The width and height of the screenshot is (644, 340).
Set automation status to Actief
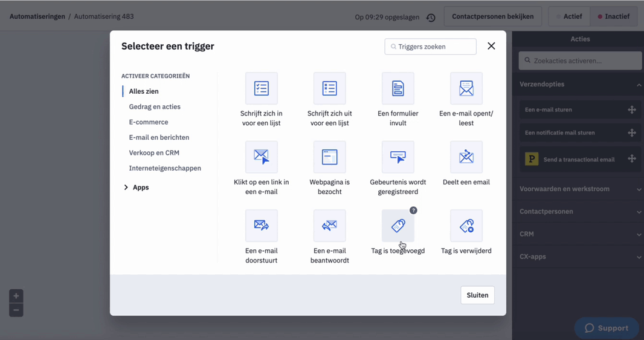coord(569,16)
